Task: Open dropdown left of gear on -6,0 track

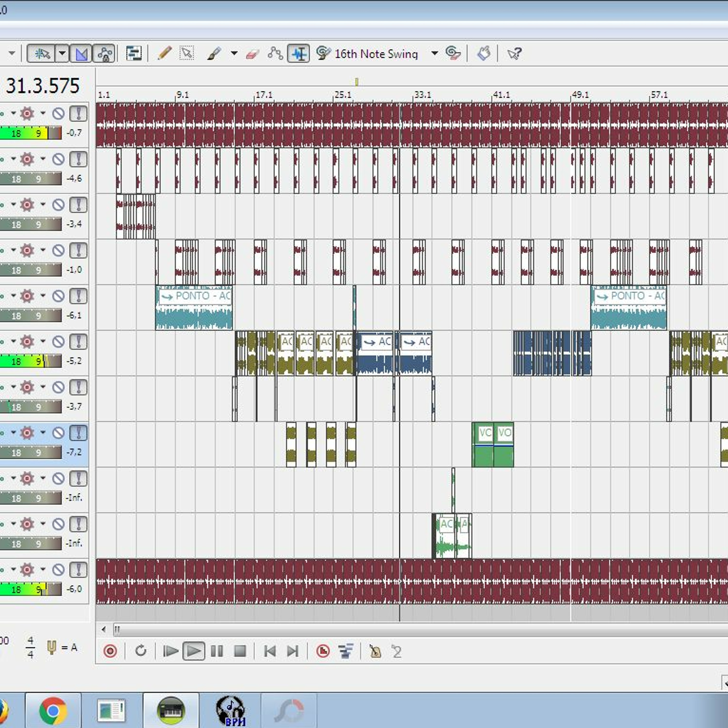Action: 13,569
